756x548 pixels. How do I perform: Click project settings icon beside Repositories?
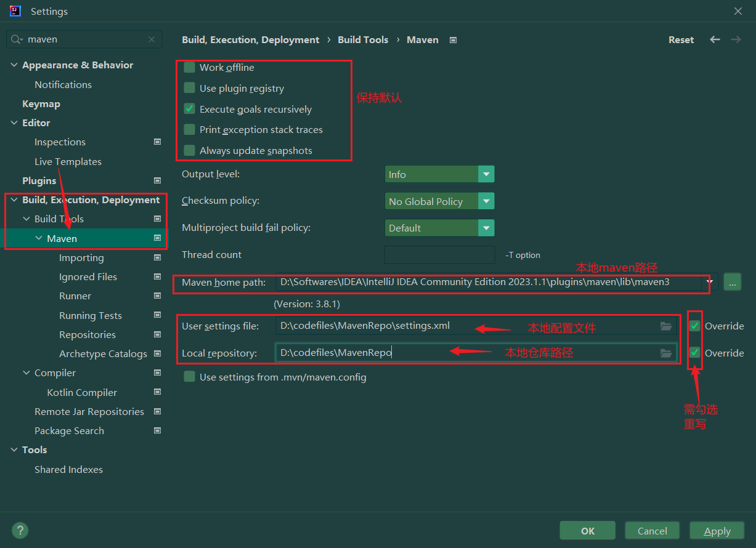(157, 334)
